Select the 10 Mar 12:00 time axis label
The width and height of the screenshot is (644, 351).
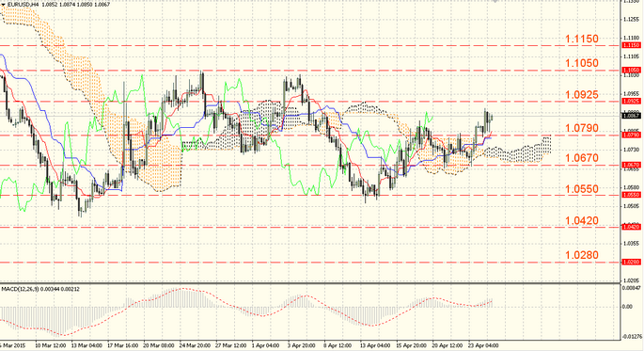(x=51, y=345)
